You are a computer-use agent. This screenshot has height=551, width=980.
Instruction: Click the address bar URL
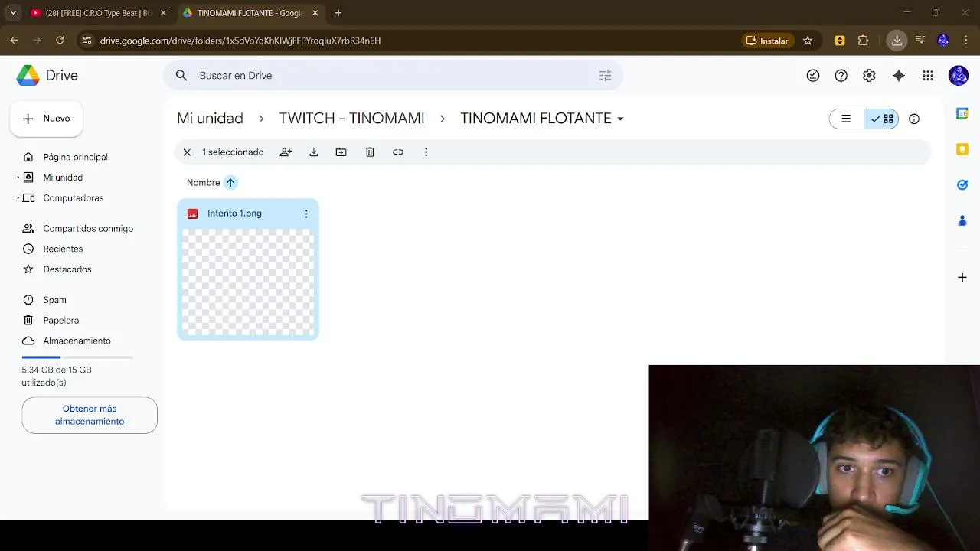coord(240,41)
